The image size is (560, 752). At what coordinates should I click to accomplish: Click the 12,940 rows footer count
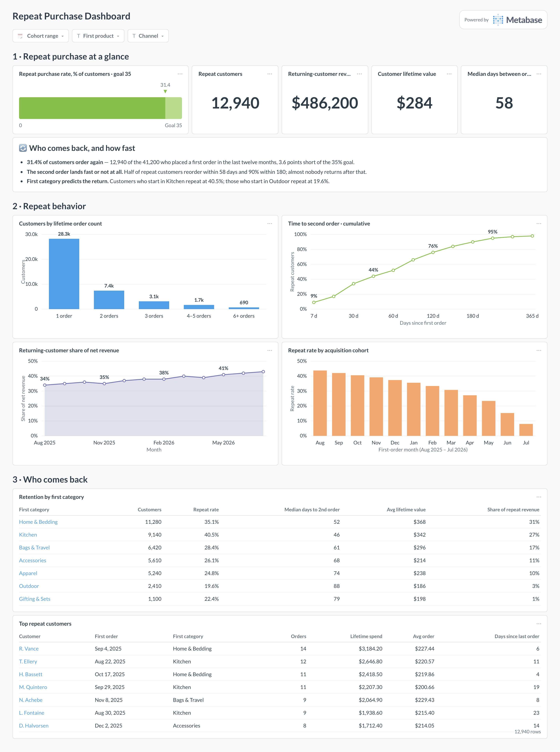(528, 732)
